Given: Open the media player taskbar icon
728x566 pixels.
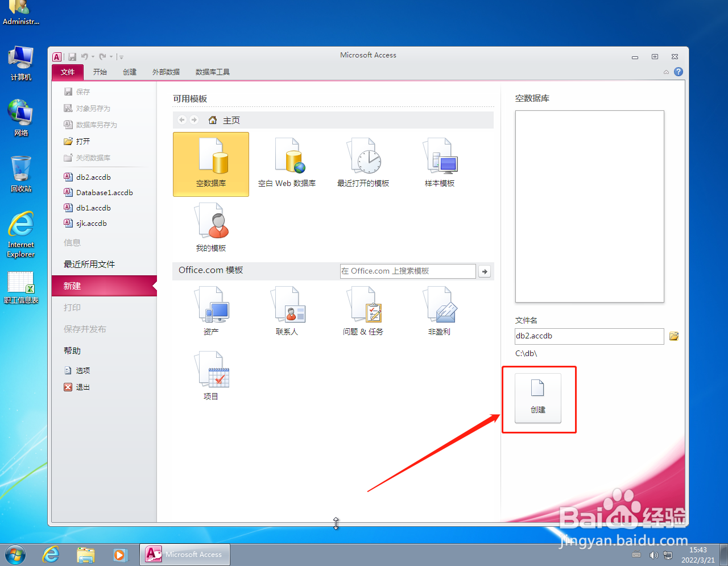Looking at the screenshot, I should [119, 554].
